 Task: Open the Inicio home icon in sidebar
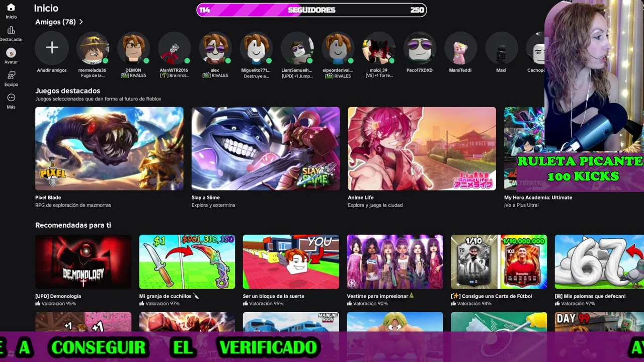[11, 8]
